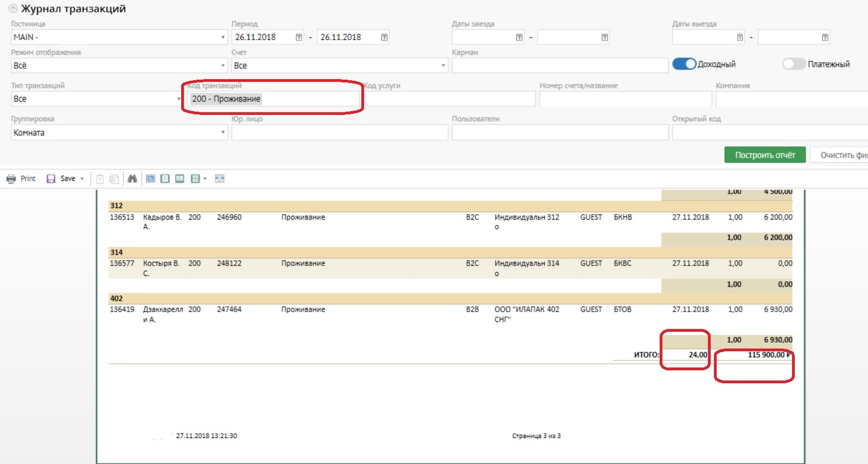This screenshot has width=868, height=464.
Task: Click the 200 - Проживание transaction code tag
Action: tap(226, 99)
